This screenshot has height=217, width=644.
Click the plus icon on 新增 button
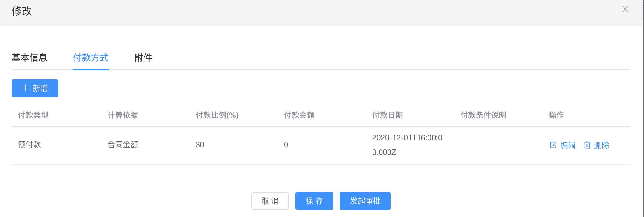26,88
